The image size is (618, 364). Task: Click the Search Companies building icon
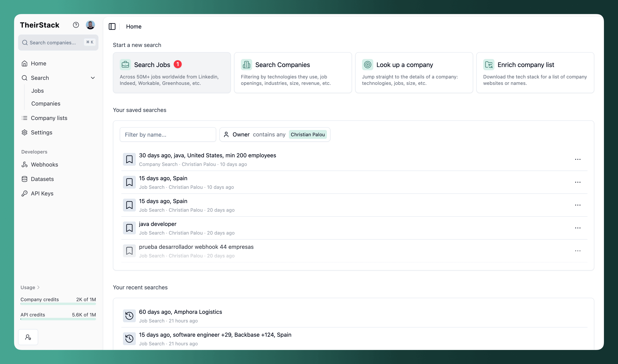coord(246,65)
